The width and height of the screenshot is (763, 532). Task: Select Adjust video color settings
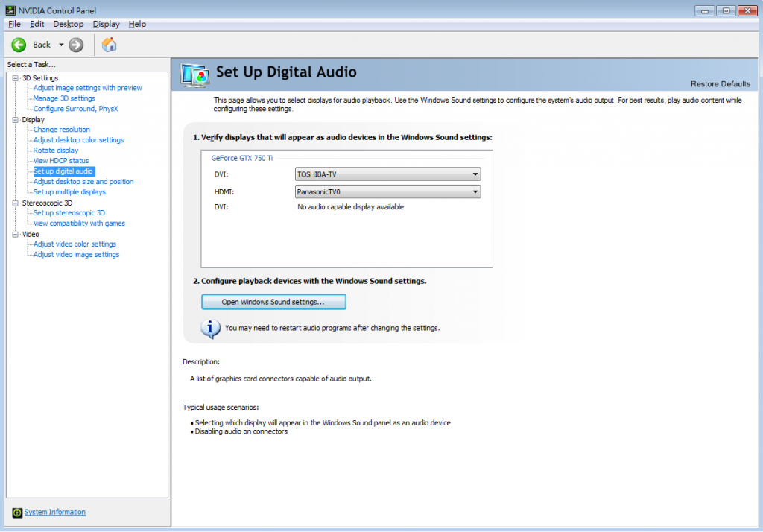75,244
